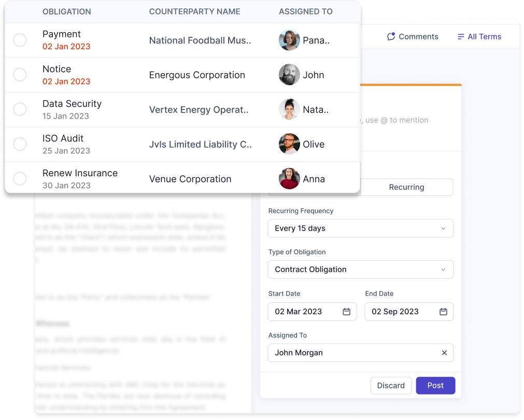524x420 pixels.
Task: Click Olive's avatar in ISO Audit row
Action: tap(289, 144)
